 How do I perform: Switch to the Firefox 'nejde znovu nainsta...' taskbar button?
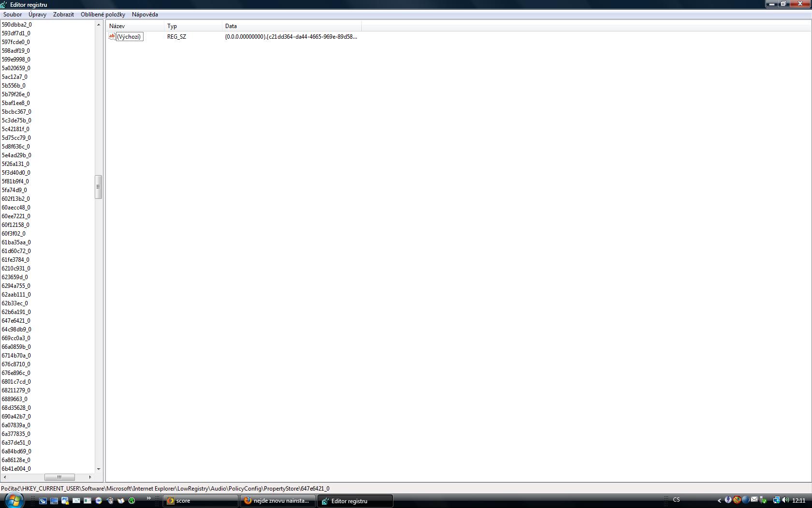pos(278,501)
